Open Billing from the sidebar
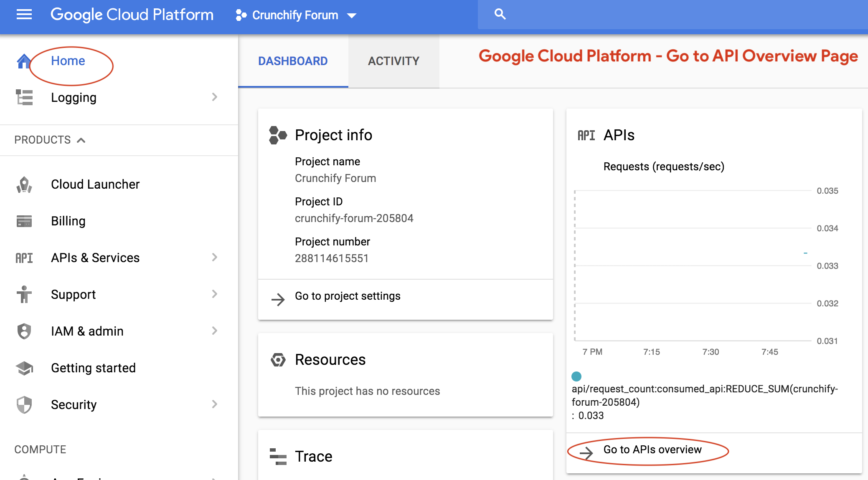This screenshot has width=868, height=480. coord(68,221)
